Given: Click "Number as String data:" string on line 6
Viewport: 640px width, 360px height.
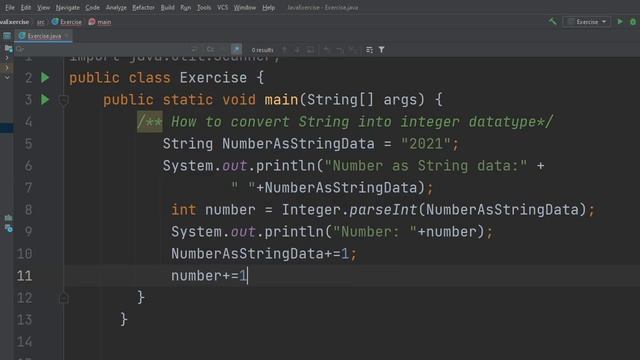Looking at the screenshot, I should 426,166.
